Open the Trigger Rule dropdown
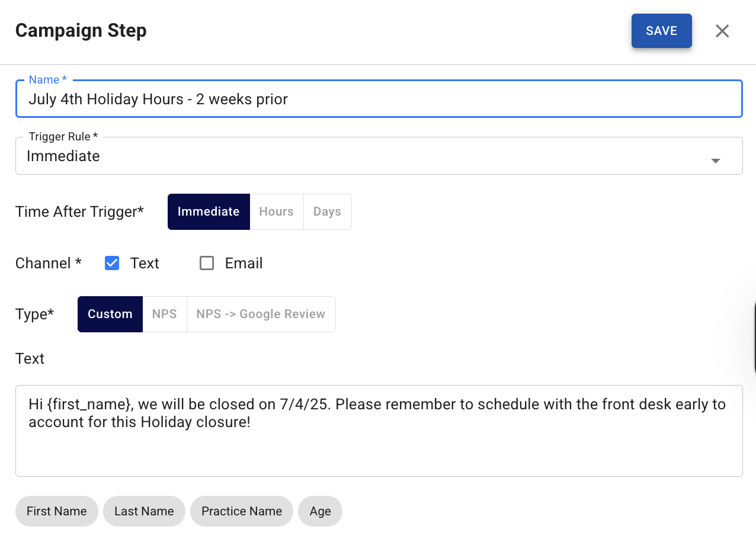 click(367, 156)
